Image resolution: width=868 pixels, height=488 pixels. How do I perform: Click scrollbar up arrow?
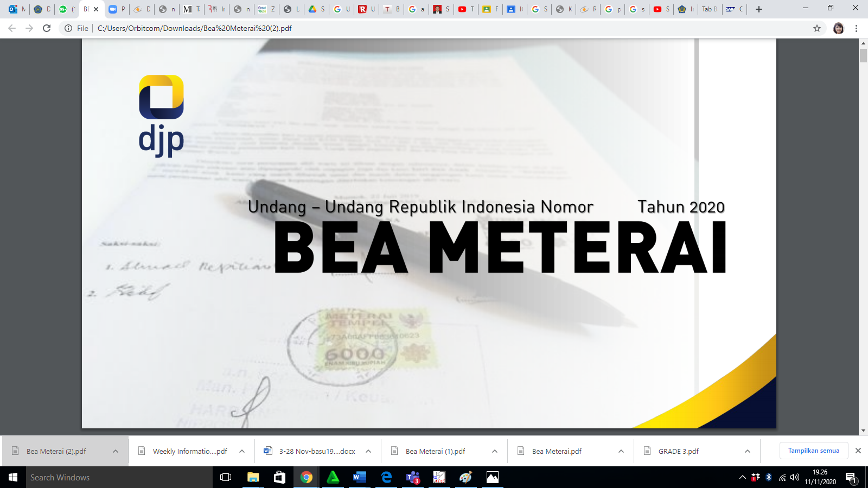[863, 43]
